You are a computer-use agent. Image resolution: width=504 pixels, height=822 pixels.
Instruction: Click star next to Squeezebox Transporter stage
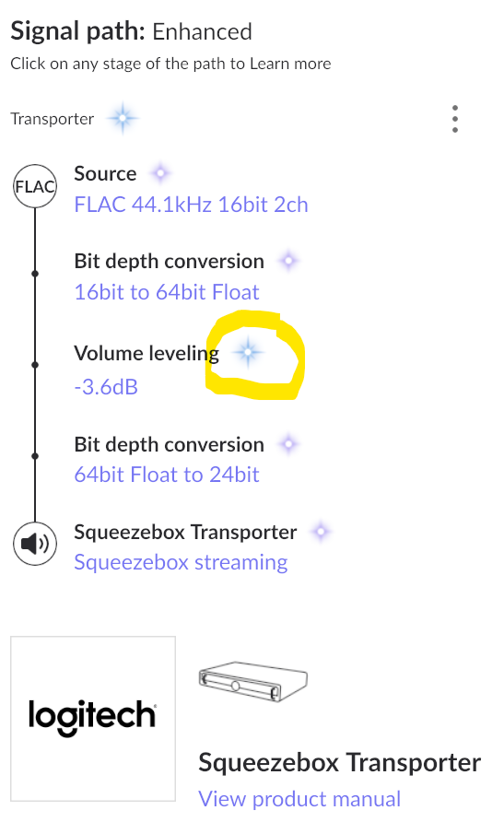(x=321, y=532)
